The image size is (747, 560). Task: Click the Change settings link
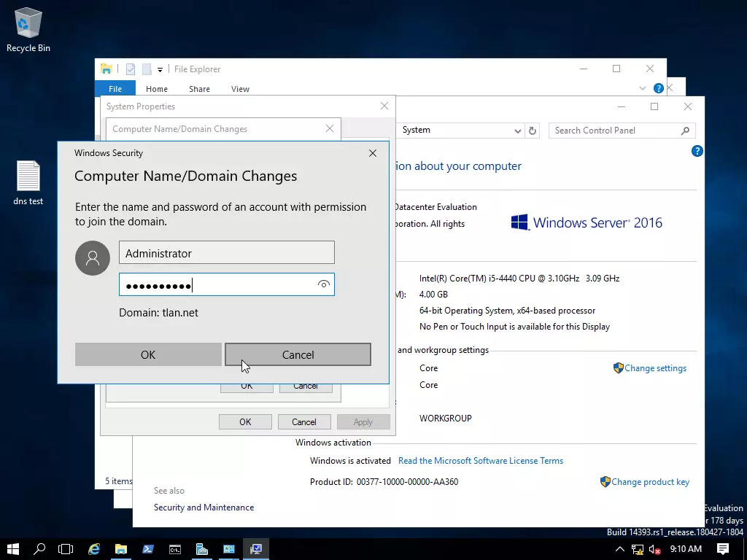click(655, 368)
